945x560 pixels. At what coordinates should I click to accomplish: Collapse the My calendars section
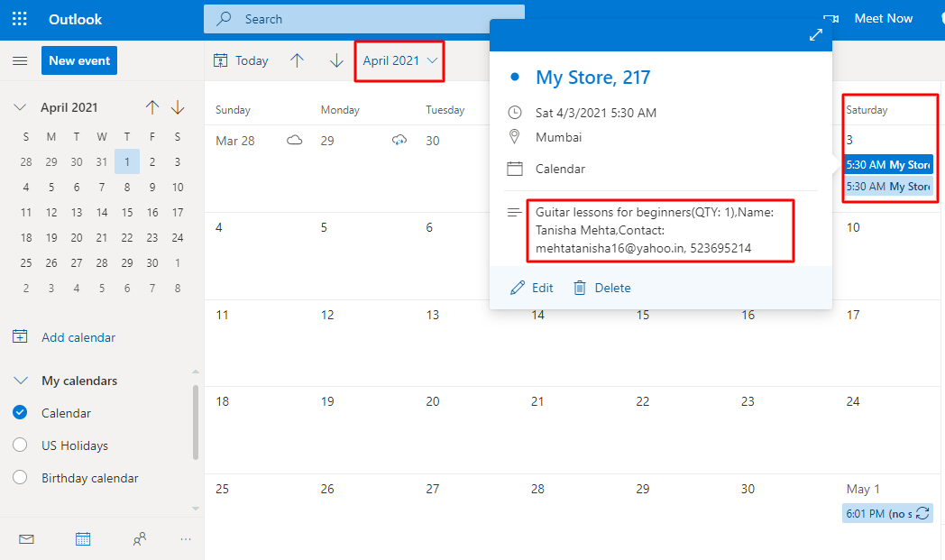20,381
